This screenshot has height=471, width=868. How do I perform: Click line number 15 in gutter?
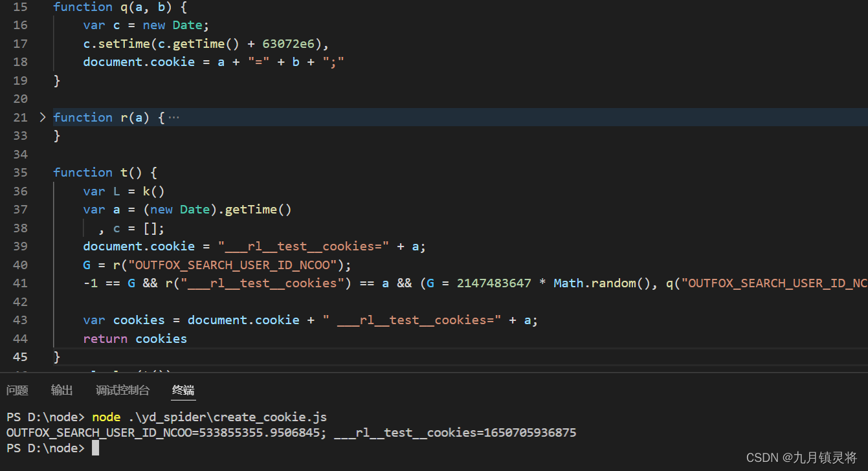click(x=20, y=7)
